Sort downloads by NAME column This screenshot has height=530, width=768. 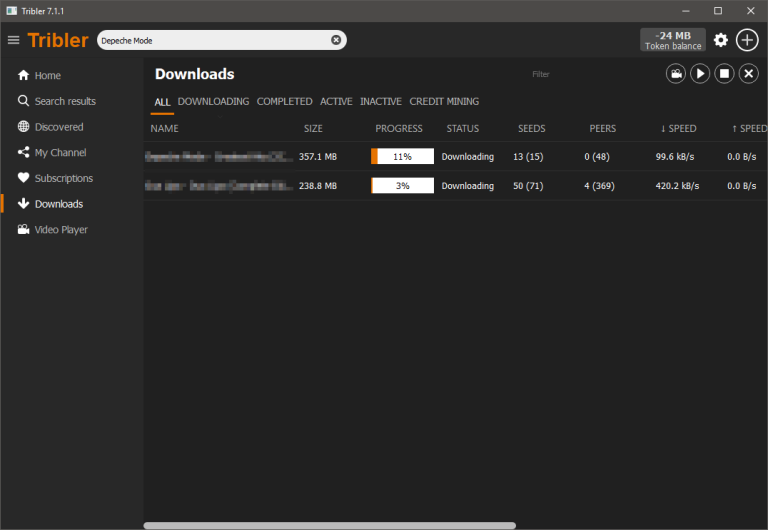click(x=165, y=128)
